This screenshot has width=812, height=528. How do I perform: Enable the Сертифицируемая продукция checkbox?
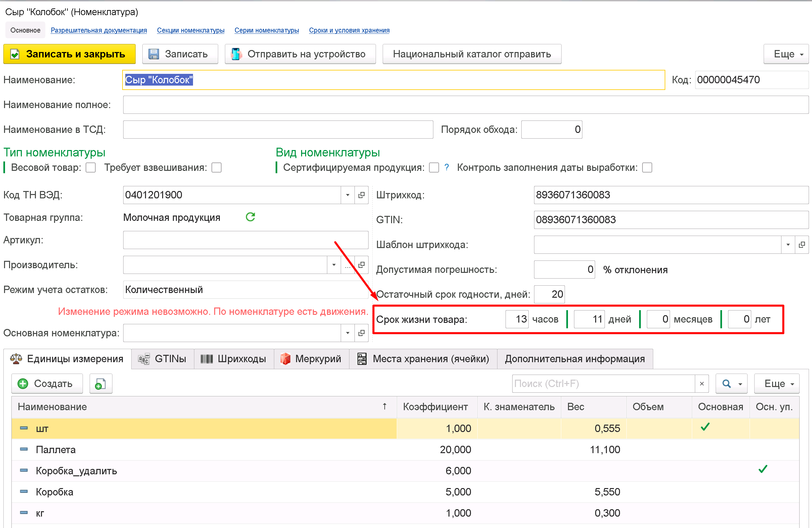coord(434,167)
